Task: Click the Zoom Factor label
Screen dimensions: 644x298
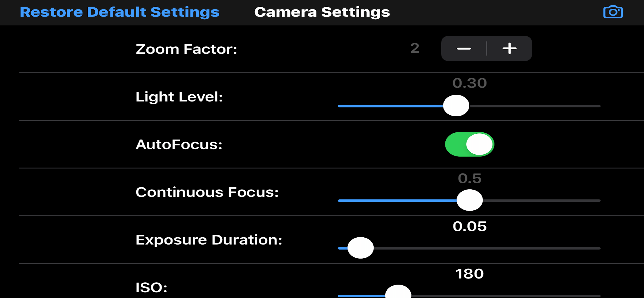Action: 186,49
